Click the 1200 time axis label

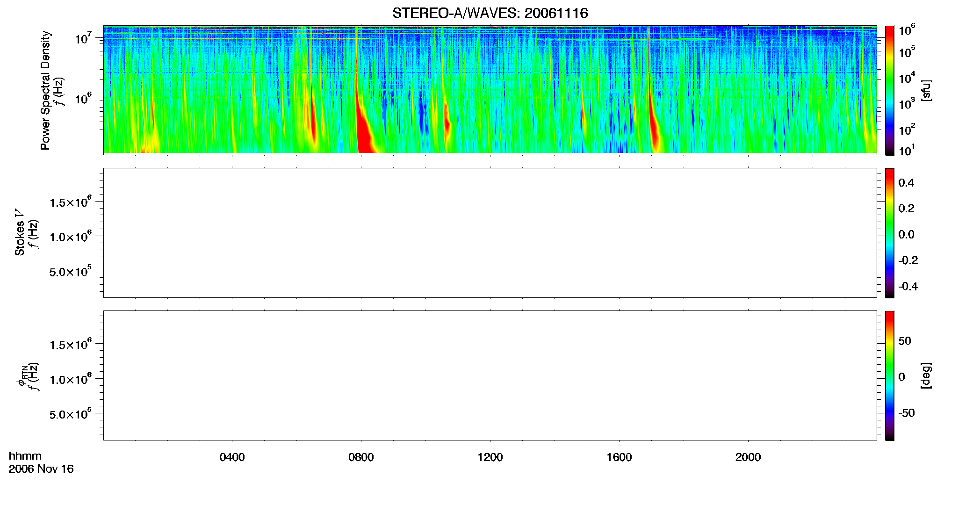pyautogui.click(x=490, y=457)
